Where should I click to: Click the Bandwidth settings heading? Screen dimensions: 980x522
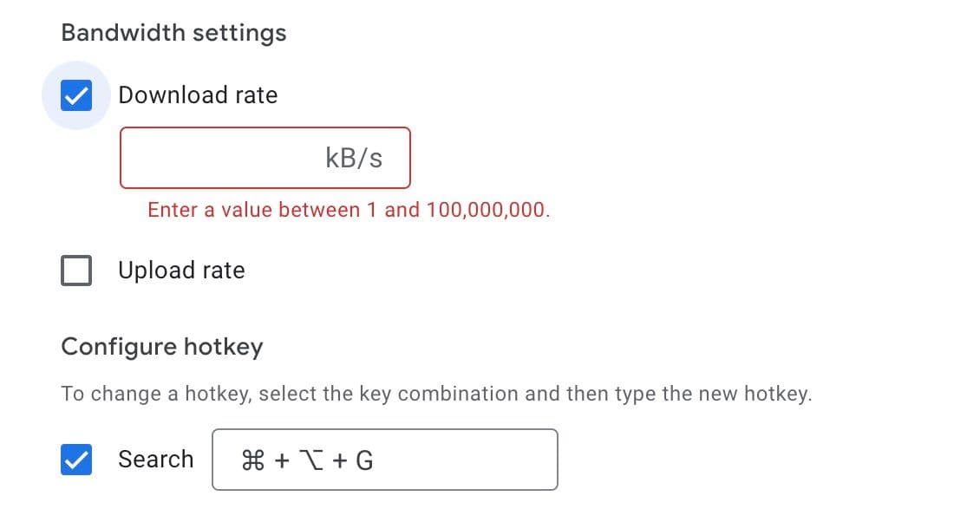click(x=173, y=33)
